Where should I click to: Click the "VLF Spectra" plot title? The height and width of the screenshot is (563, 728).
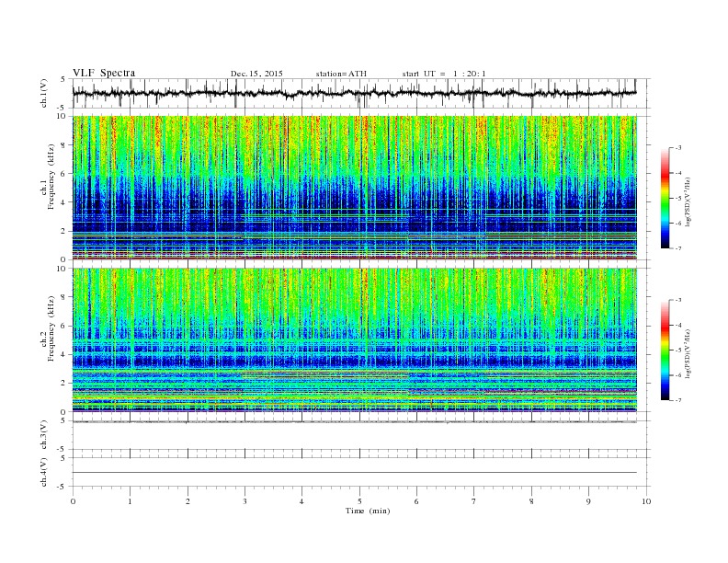click(x=104, y=73)
